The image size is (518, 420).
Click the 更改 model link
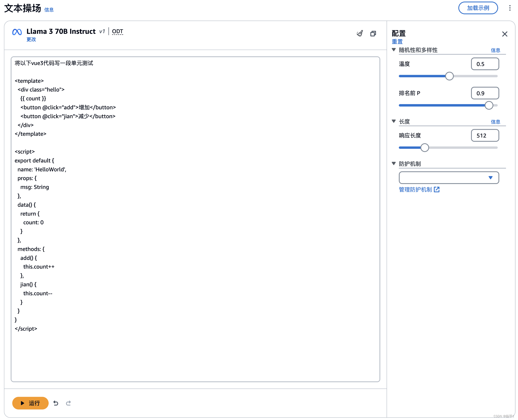[x=31, y=39]
